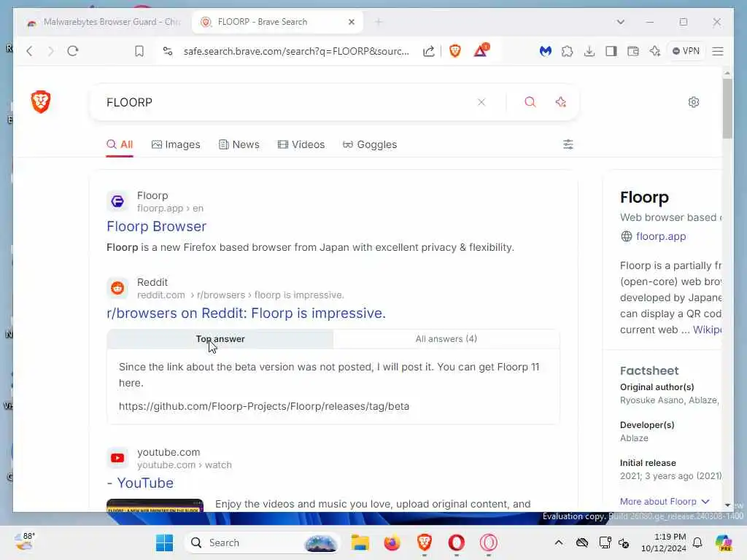This screenshot has height=560, width=747.
Task: Click the Floorp site favicon in first result
Action: click(117, 201)
